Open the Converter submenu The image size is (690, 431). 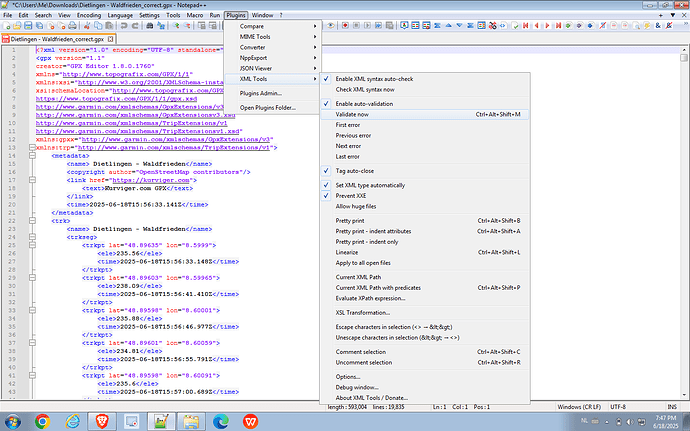click(x=272, y=48)
